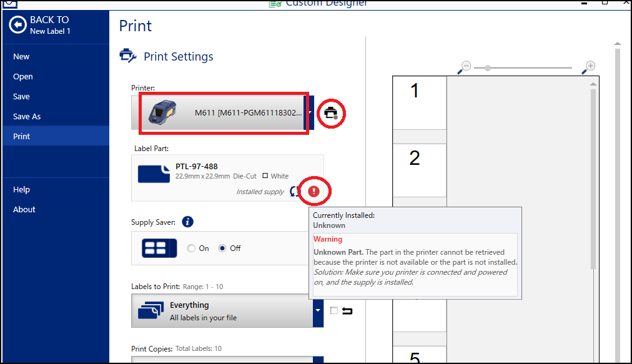The image size is (632, 364).
Task: Click the preview scroll up arrow
Action: click(x=593, y=84)
